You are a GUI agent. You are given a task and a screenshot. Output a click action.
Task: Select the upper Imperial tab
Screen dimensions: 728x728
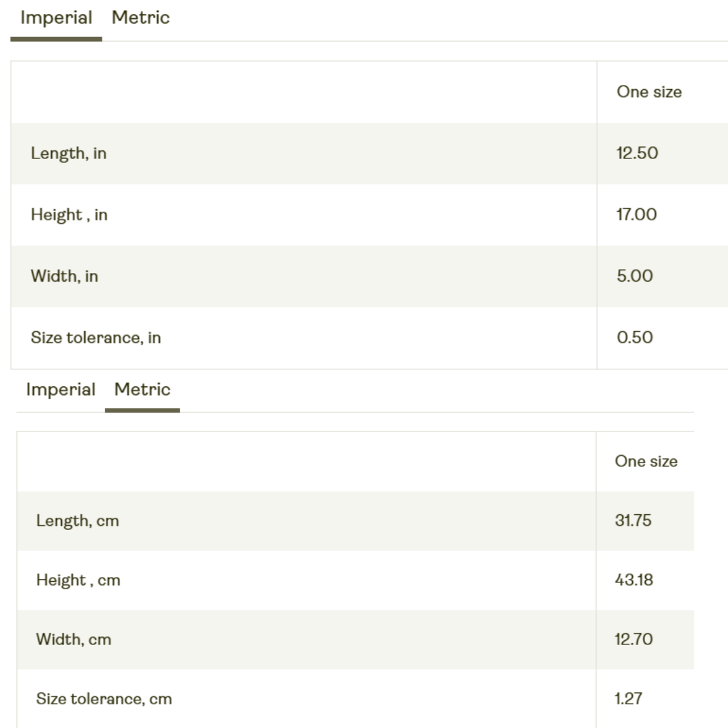tap(56, 18)
